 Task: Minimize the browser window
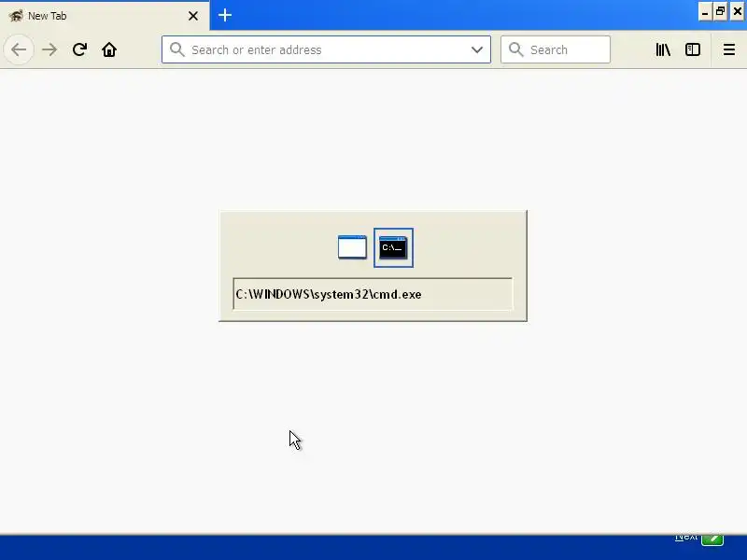tap(705, 11)
